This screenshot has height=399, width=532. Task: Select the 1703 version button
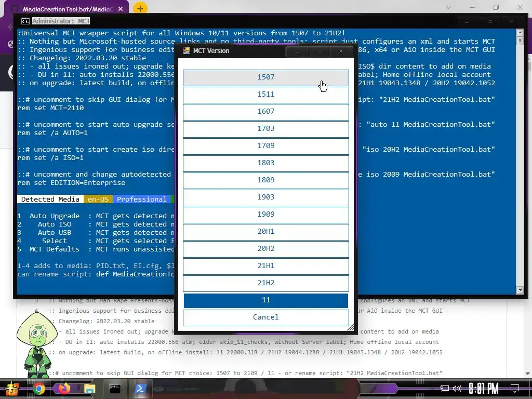pyautogui.click(x=265, y=129)
